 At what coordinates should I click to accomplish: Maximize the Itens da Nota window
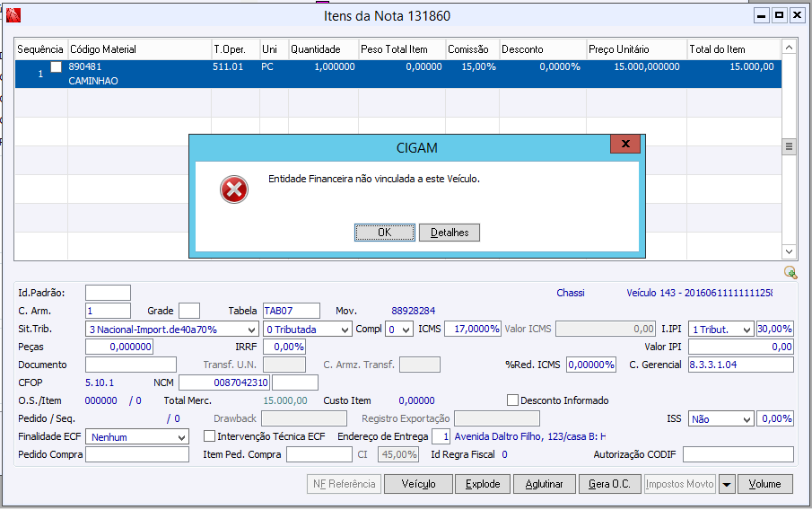click(x=779, y=15)
